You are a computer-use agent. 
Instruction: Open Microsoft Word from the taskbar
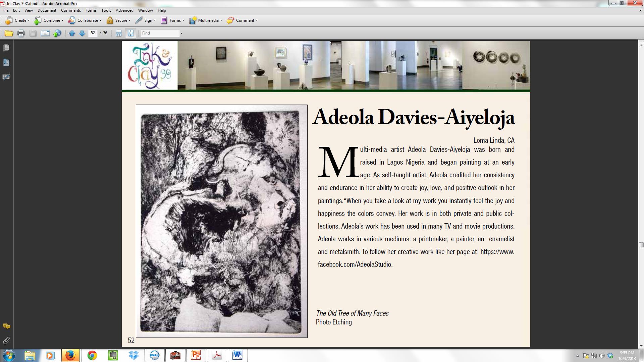[x=237, y=355]
